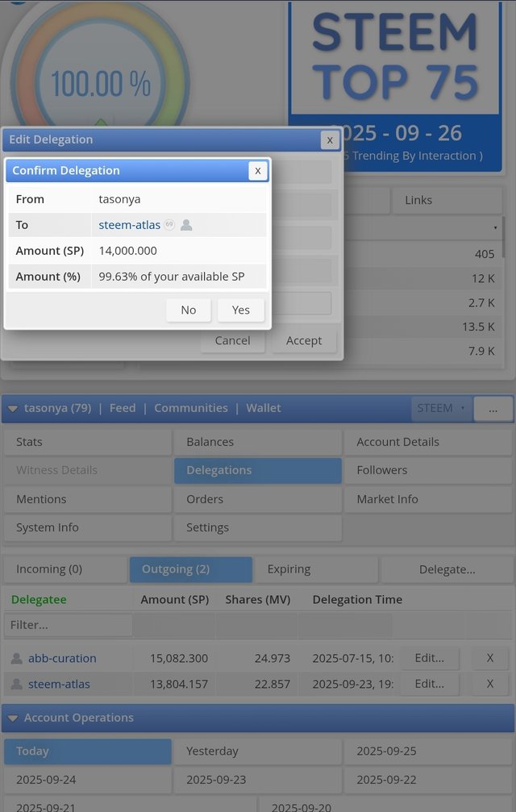
Task: Open the System Info tab
Action: 87,527
